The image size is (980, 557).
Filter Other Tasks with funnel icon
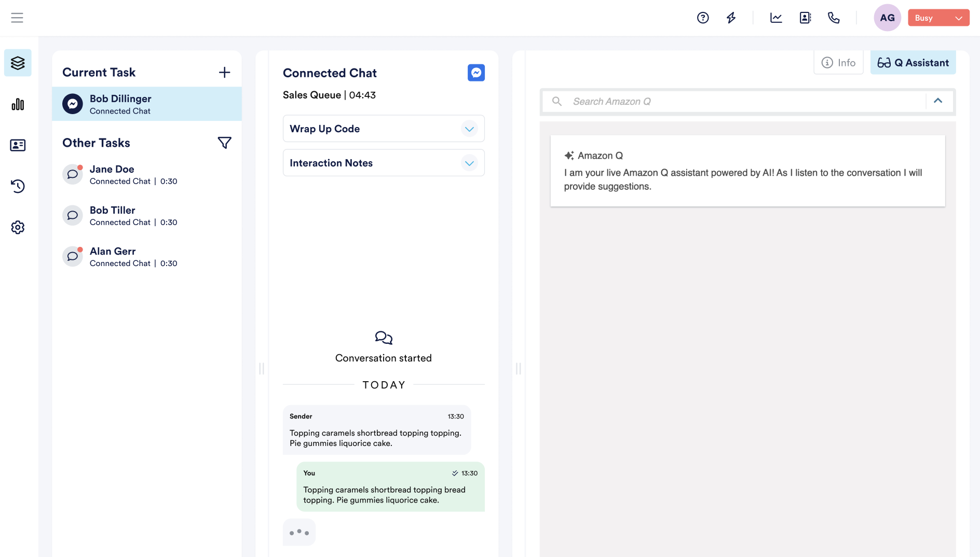point(224,143)
